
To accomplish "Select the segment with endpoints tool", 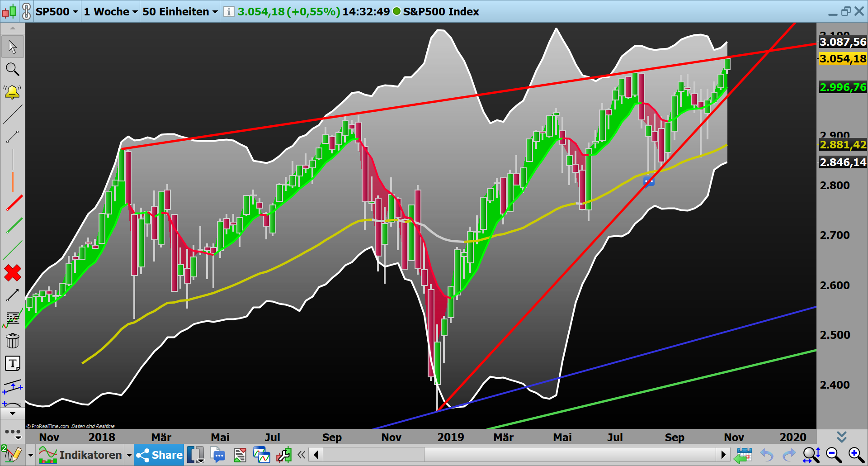I will pos(12,137).
